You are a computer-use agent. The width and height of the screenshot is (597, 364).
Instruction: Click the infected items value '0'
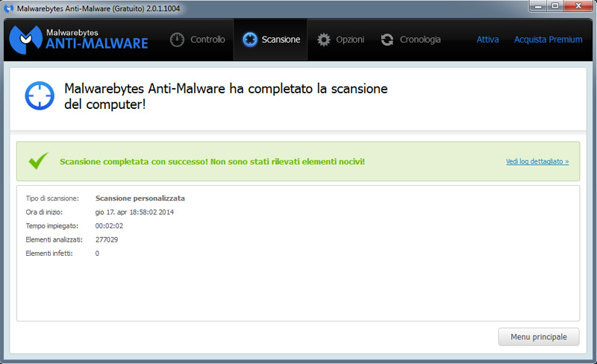click(x=97, y=253)
